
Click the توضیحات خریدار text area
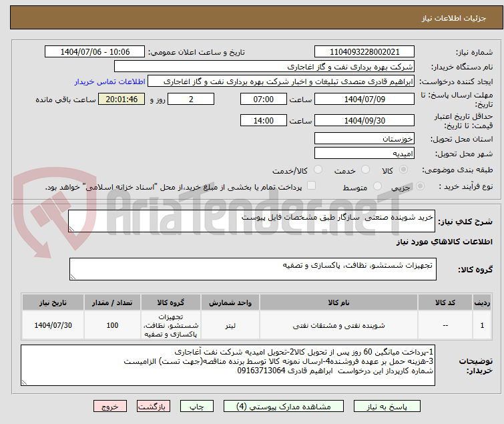228,365
